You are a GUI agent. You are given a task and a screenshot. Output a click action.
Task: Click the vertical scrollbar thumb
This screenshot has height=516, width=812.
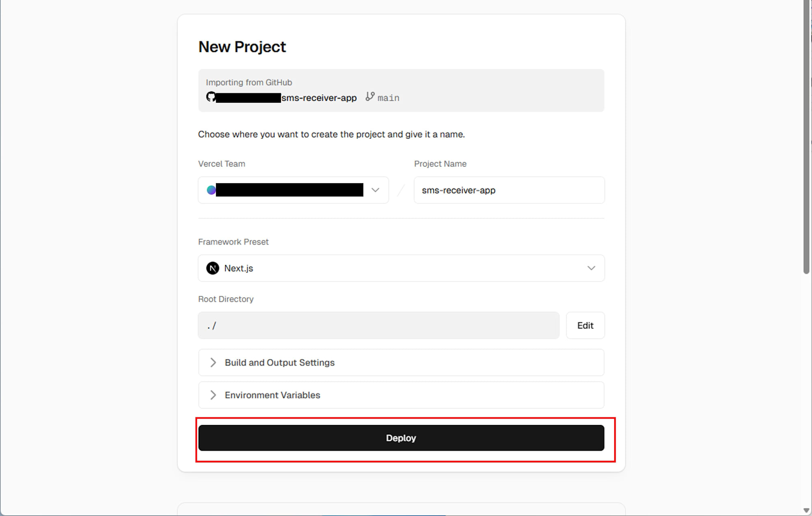(x=806, y=137)
